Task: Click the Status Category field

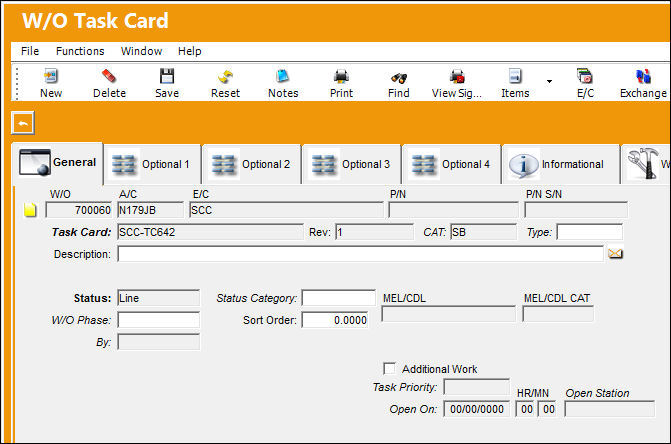Action: pos(338,298)
